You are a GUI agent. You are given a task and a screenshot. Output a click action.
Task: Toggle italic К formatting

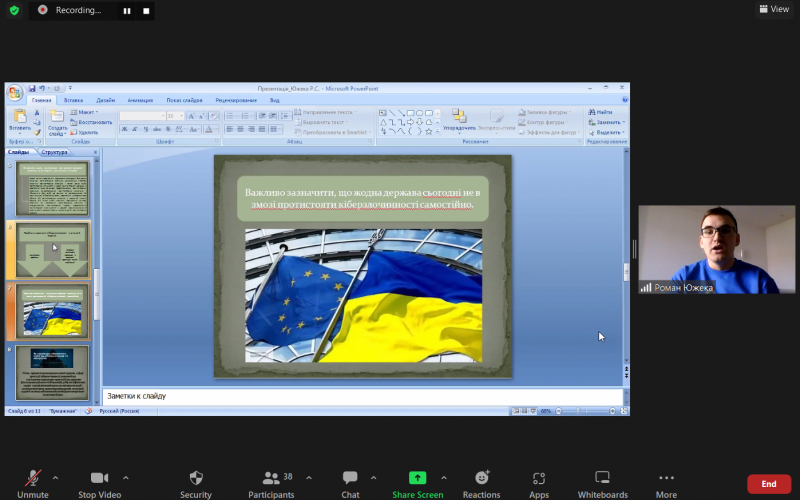tap(135, 130)
